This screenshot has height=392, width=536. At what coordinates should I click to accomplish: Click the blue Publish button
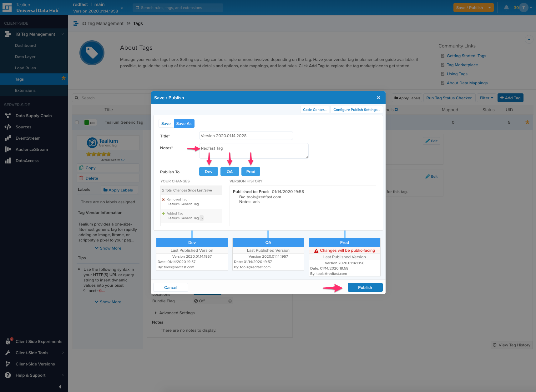365,287
